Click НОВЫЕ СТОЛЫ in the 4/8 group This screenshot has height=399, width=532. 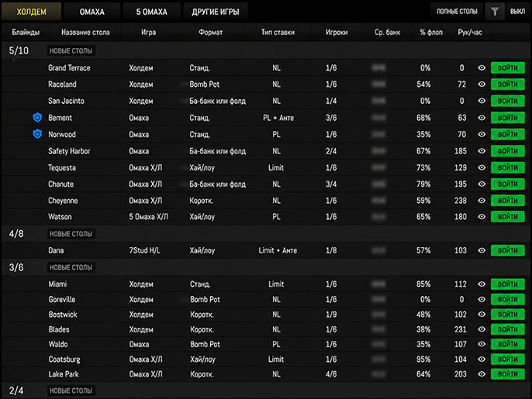[71, 234]
